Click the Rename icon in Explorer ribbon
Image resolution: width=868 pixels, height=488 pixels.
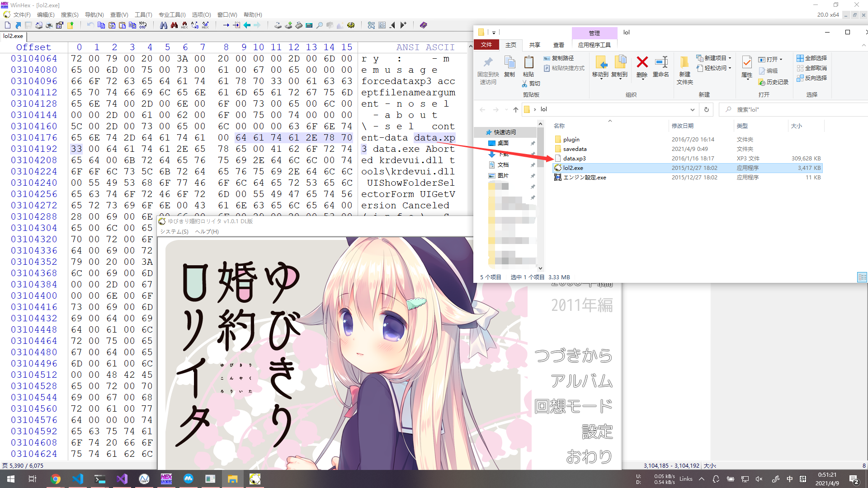(661, 62)
